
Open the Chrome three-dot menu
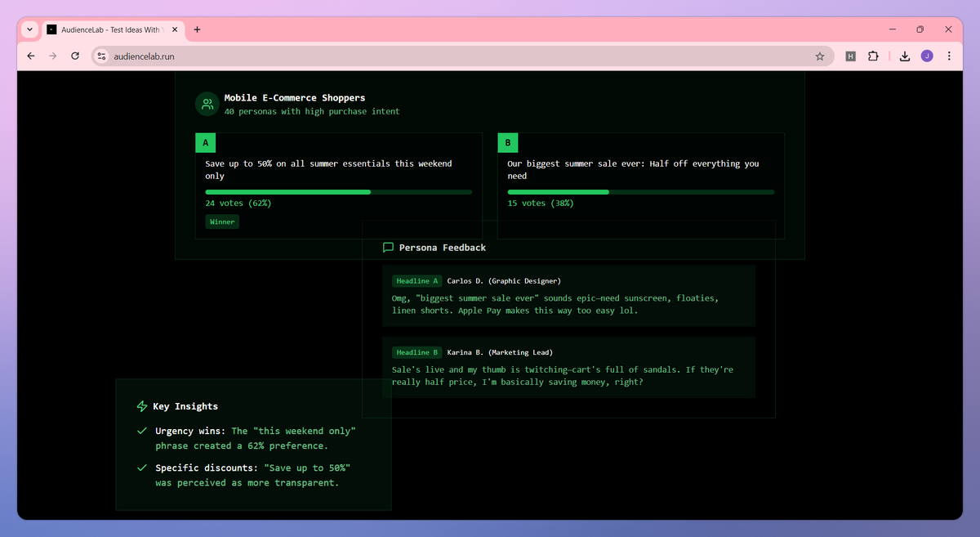pos(949,56)
